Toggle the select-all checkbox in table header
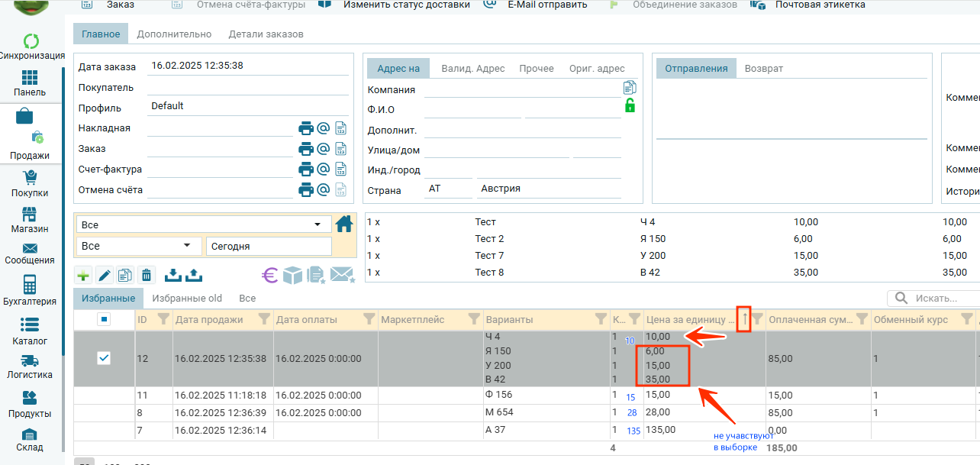The width and height of the screenshot is (980, 465). point(105,319)
